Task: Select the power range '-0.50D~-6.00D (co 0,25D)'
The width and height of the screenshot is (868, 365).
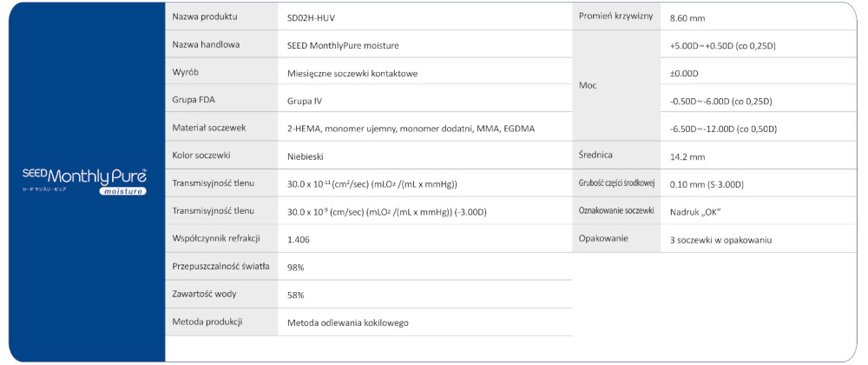Action: 720,102
